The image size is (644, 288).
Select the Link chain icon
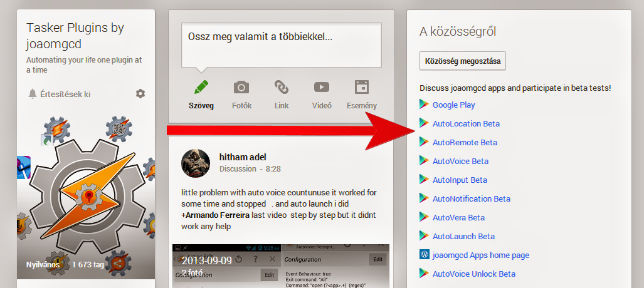click(x=282, y=87)
